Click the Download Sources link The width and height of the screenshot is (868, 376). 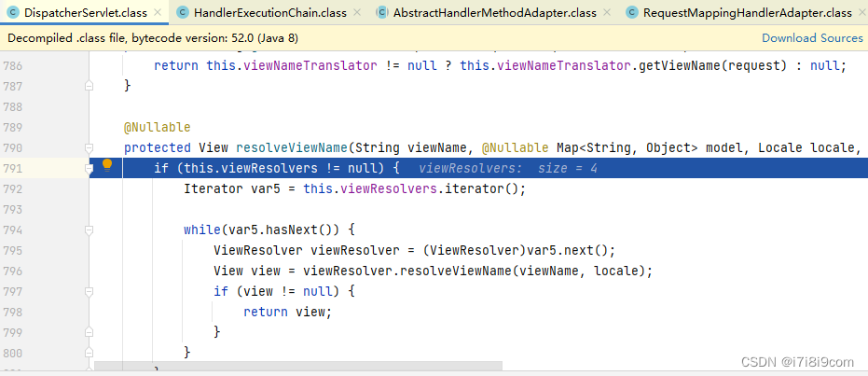pos(812,37)
